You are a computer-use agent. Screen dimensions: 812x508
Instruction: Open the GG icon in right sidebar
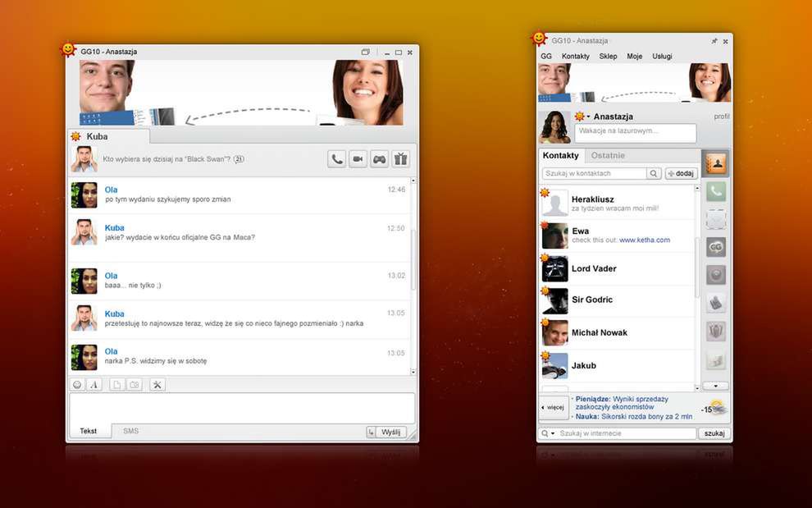pyautogui.click(x=716, y=247)
